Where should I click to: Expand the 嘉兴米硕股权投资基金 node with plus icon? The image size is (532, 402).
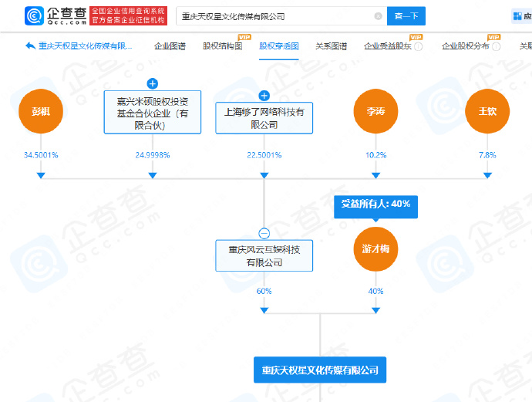click(153, 83)
